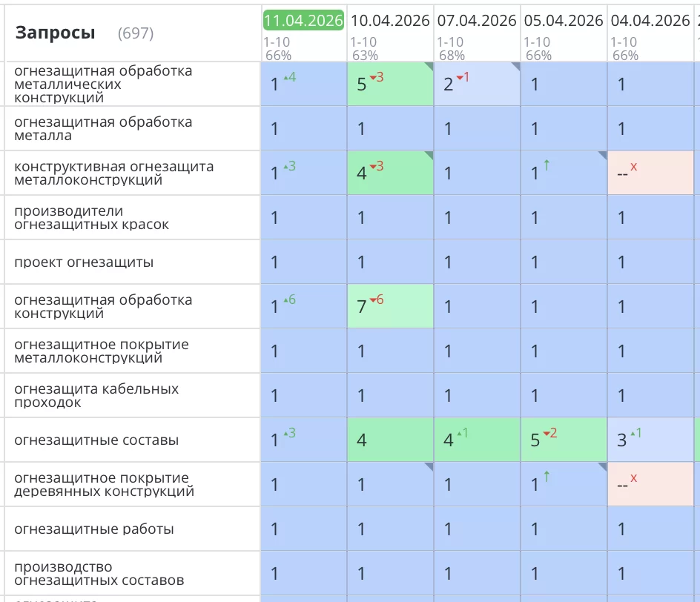Screen dimensions: 700x602
Task: Click position 3 cell for огнезащитные составы on 04.04.2026
Action: pyautogui.click(x=650, y=440)
